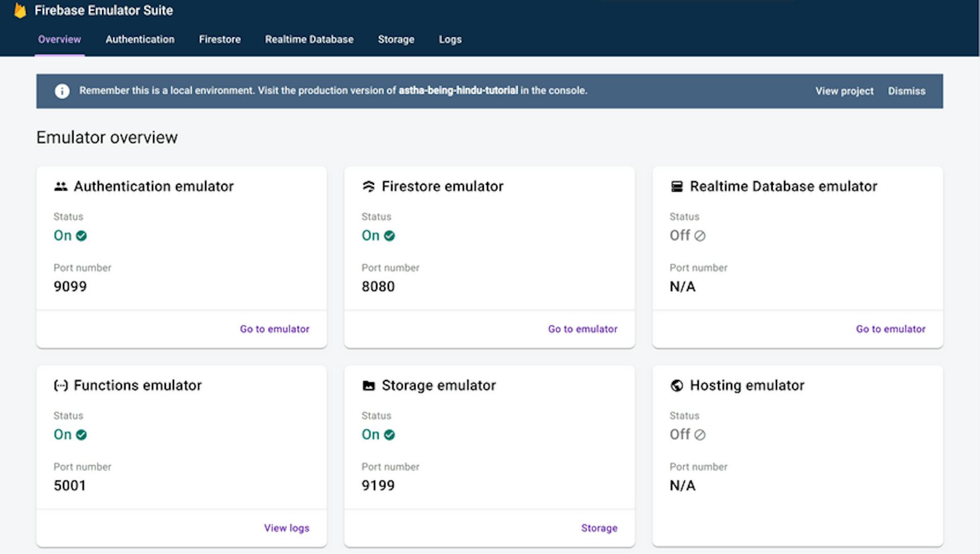980x554 pixels.
Task: Click the Functions emulator card title
Action: [x=138, y=386]
